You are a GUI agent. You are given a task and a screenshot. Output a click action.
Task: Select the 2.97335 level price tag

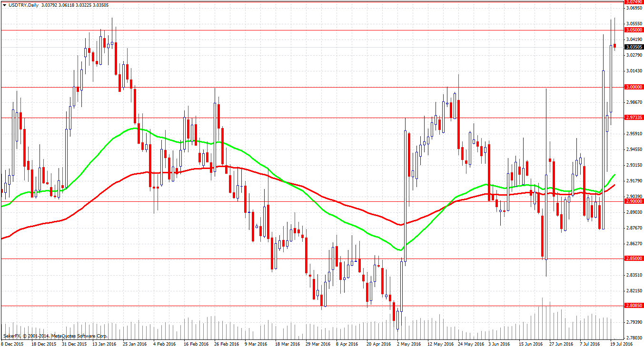tap(634, 117)
